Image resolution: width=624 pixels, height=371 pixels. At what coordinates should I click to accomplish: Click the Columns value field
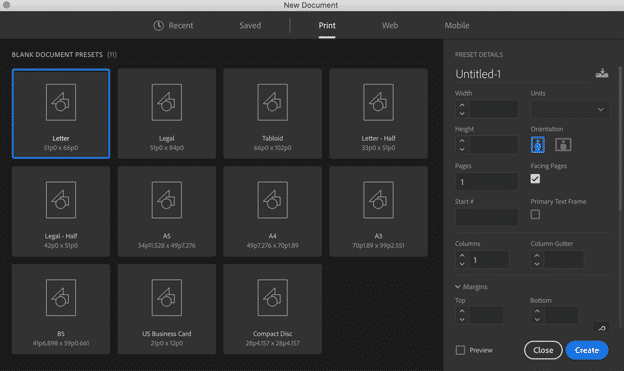489,260
